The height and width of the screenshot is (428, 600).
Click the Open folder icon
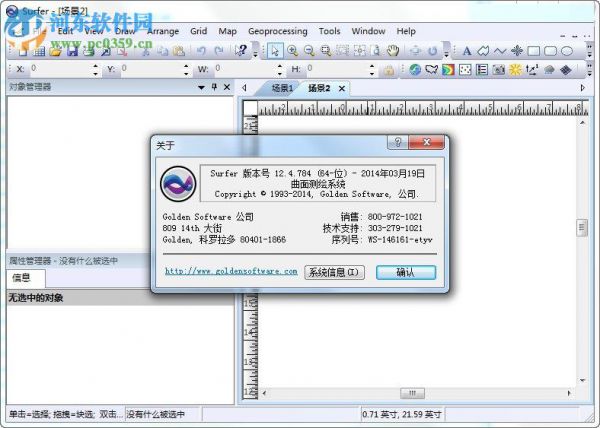pos(55,51)
